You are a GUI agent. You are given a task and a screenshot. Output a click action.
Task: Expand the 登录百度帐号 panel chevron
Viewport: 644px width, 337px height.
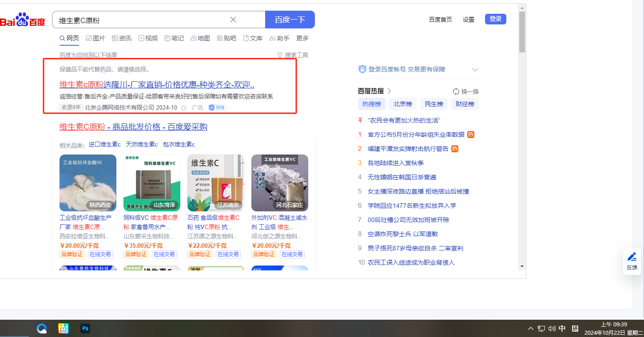point(475,70)
